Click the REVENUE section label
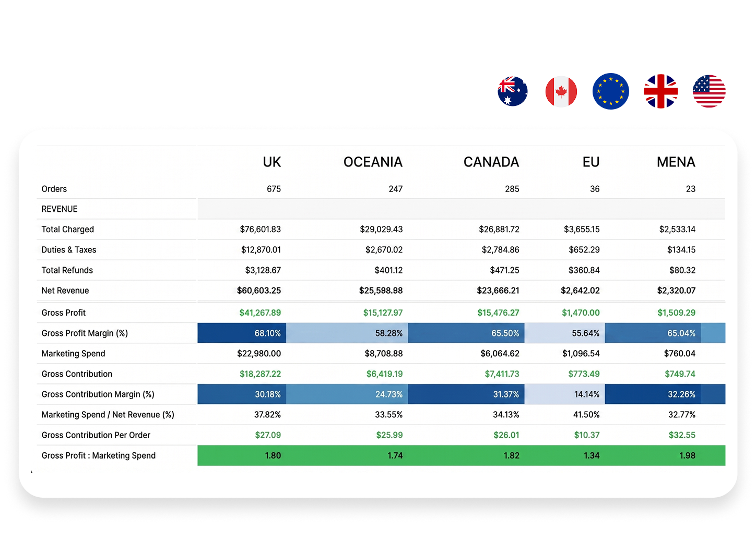This screenshot has width=756, height=553. [x=60, y=209]
